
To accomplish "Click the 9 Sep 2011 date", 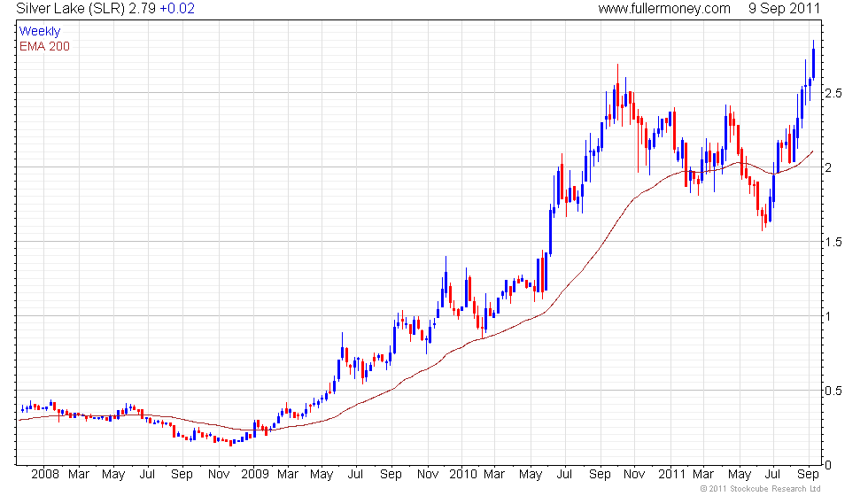I will point(784,9).
